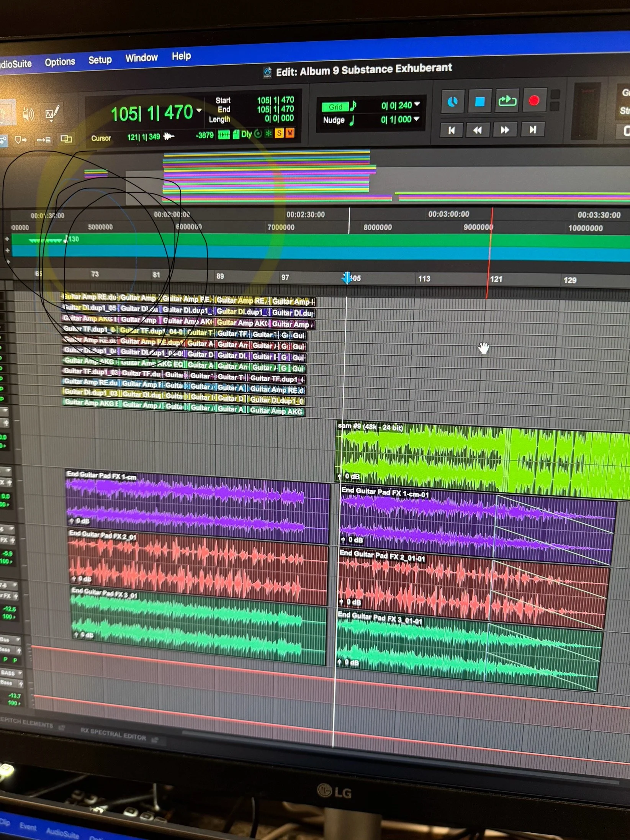Viewport: 630px width, 840px height.
Task: Toggle the green Grid mode button
Action: 335,107
